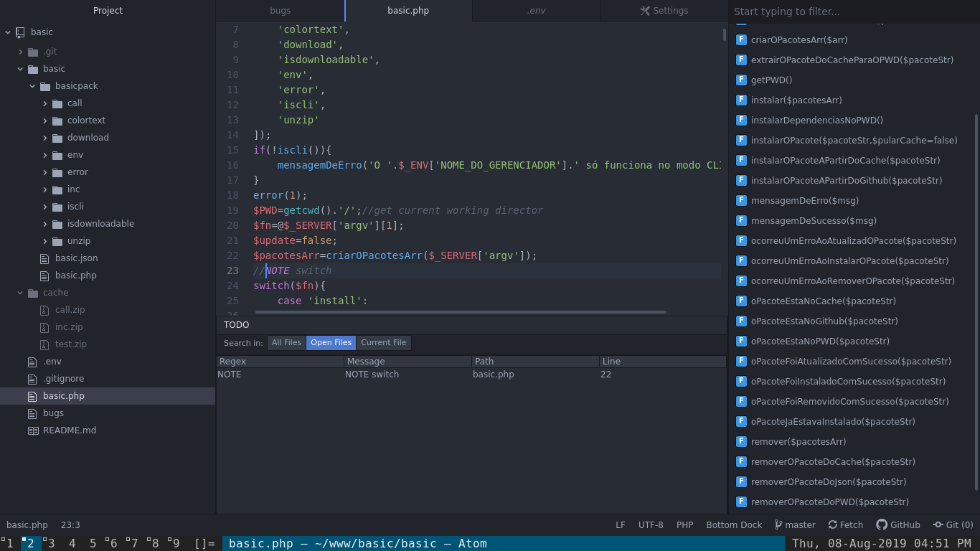Viewport: 980px width, 551px height.
Task: Expand the call folder chevron
Action: 45,103
